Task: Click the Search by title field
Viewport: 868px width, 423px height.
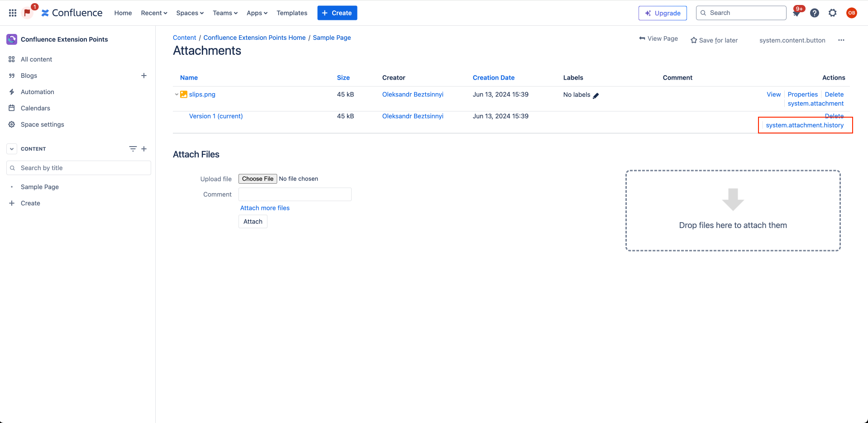Action: point(79,168)
